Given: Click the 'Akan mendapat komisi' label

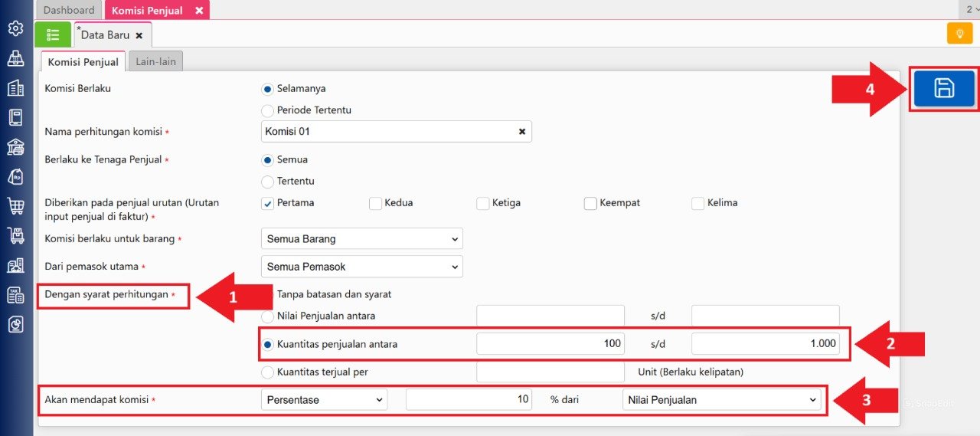Looking at the screenshot, I should tap(96, 399).
